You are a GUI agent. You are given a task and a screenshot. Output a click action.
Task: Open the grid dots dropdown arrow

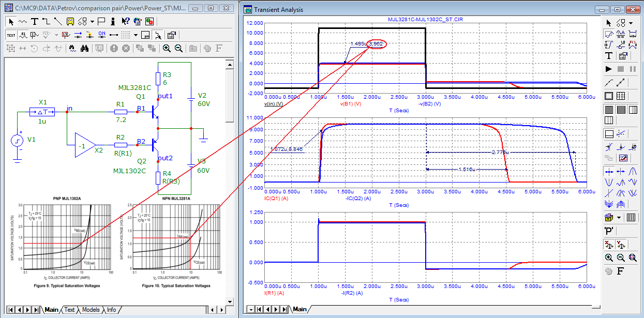135,35
